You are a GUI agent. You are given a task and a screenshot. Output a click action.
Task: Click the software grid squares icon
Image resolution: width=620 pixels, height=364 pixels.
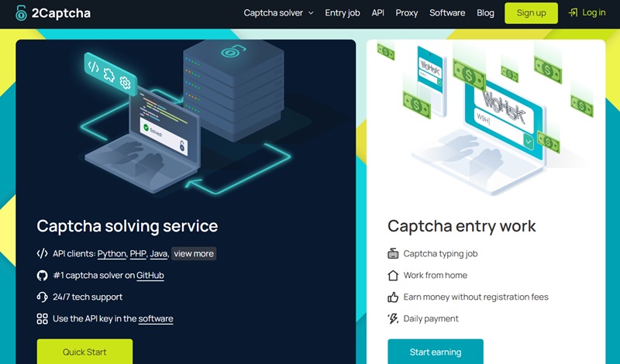pyautogui.click(x=43, y=319)
